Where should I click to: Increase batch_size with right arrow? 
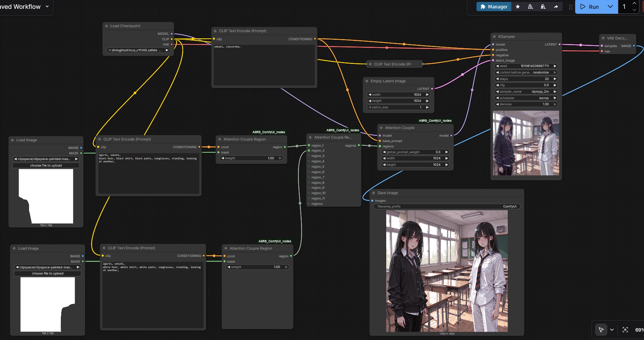point(427,107)
